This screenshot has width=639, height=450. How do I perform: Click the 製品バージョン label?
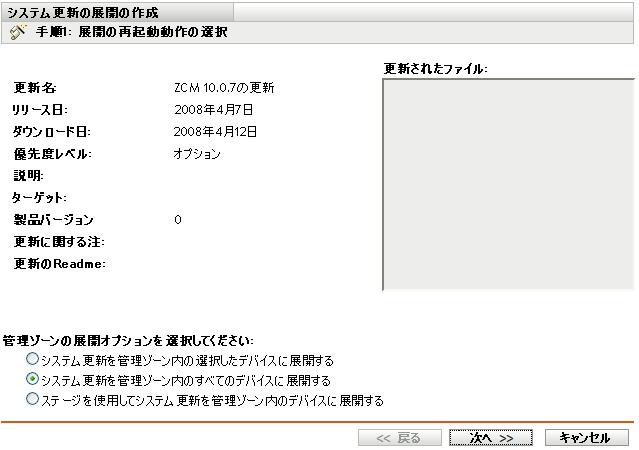pos(53,220)
